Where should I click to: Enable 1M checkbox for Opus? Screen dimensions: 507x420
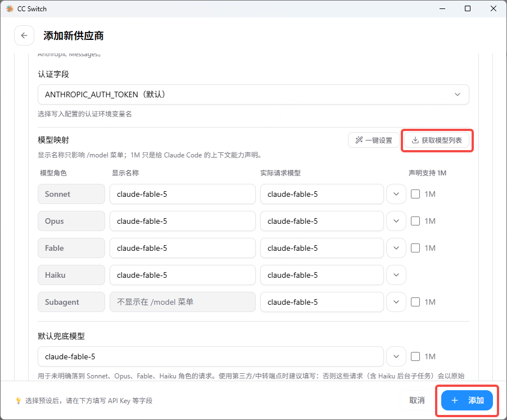click(415, 221)
